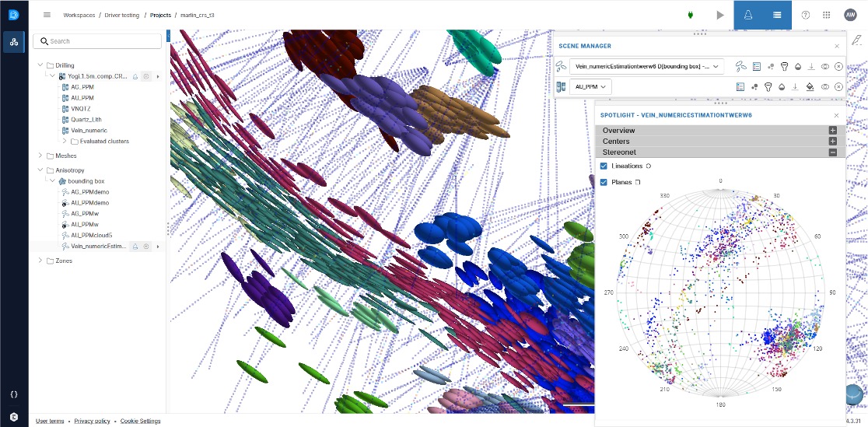Toggle the list panels button in header
The width and height of the screenshot is (868, 427).
tap(777, 15)
